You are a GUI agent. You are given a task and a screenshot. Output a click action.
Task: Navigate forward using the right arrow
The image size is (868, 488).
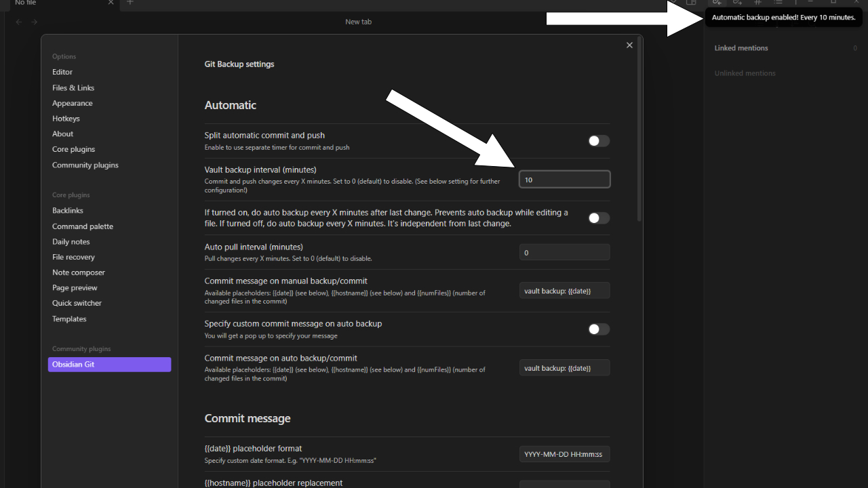tap(34, 22)
